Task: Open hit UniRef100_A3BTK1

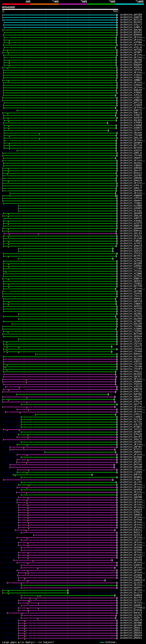Action: click(x=131, y=361)
